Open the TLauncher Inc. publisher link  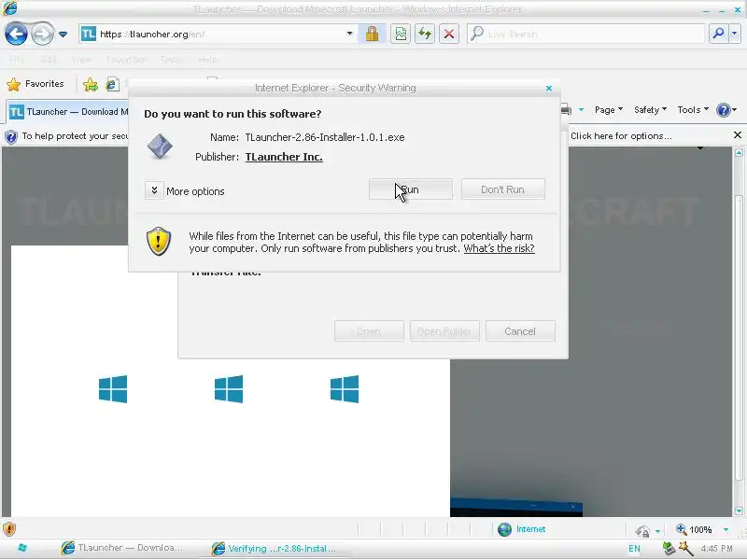(284, 157)
